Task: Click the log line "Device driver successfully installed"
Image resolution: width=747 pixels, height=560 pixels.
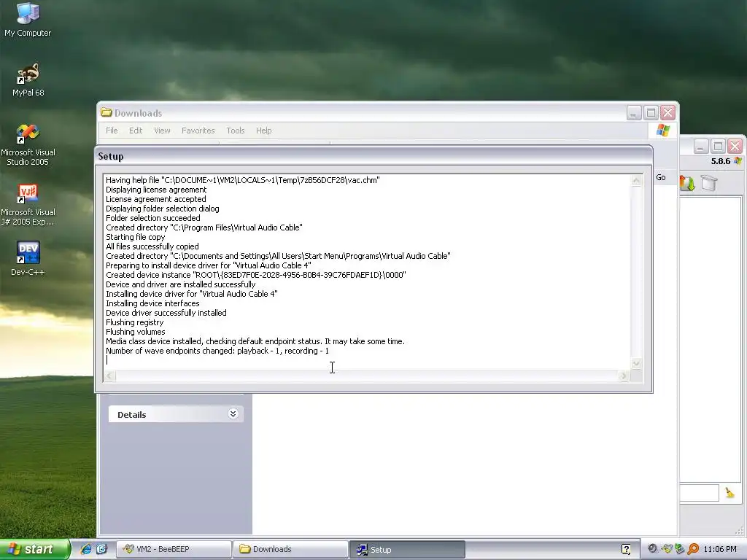Action: pos(166,313)
